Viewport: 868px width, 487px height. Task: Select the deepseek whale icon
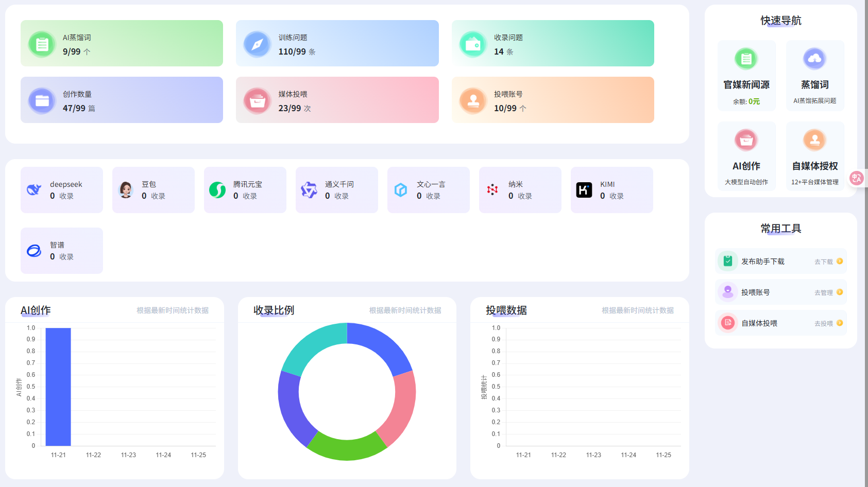[x=33, y=189]
